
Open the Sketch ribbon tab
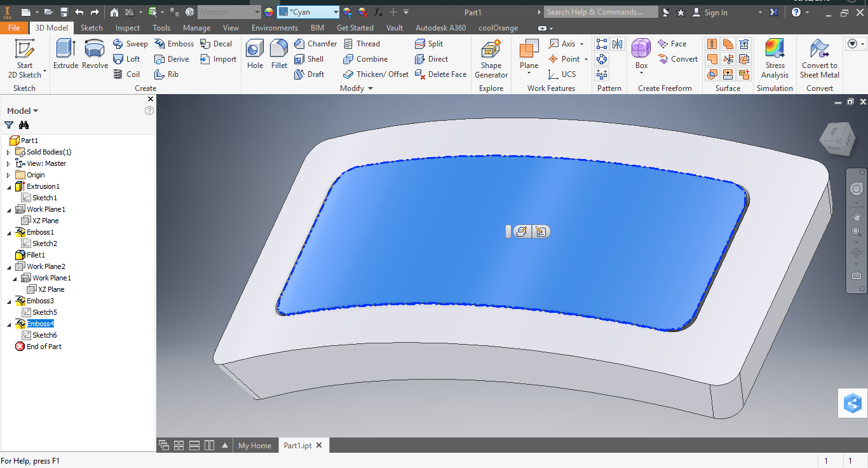point(92,28)
